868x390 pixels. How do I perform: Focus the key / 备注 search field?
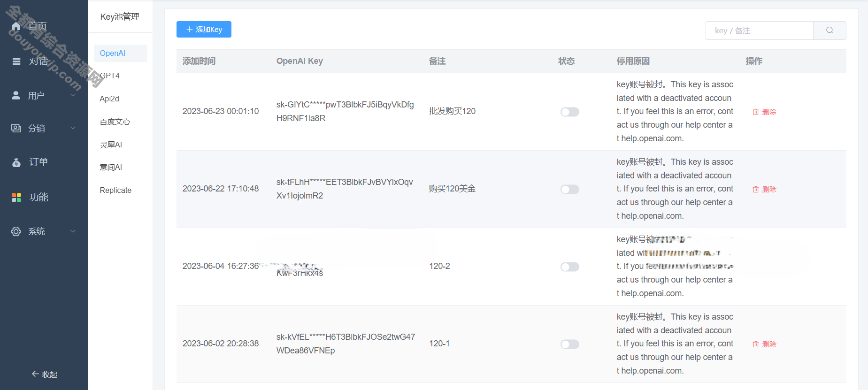tap(759, 31)
